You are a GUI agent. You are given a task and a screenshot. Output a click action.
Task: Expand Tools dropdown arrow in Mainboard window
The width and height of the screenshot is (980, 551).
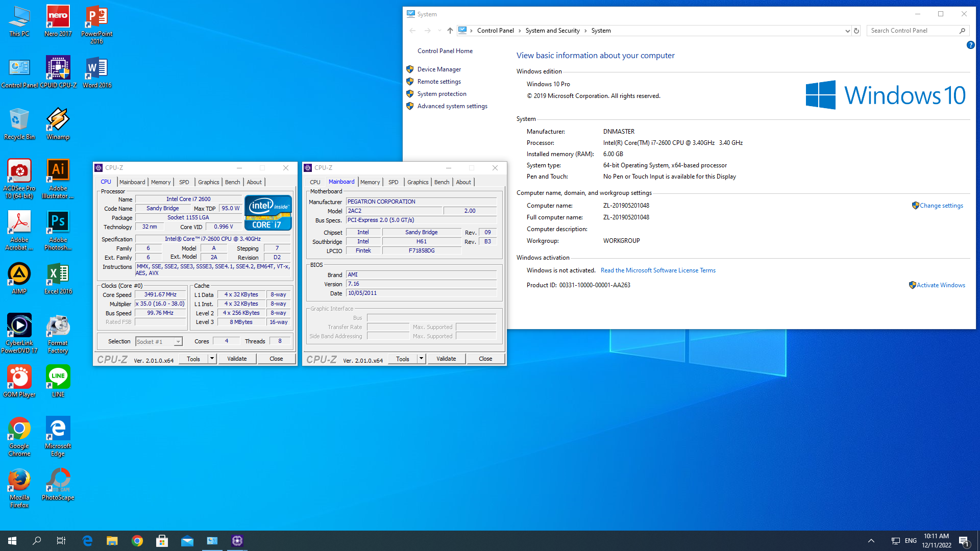point(421,359)
